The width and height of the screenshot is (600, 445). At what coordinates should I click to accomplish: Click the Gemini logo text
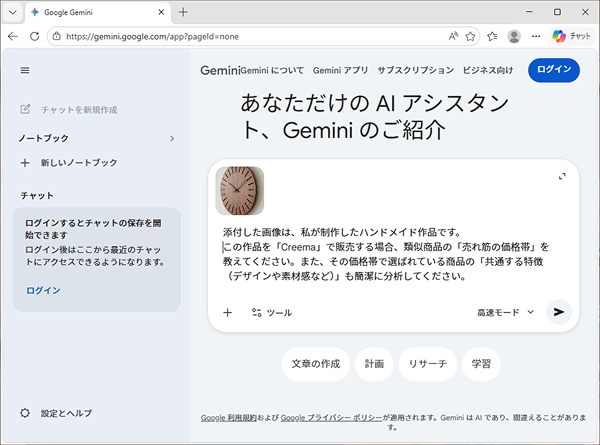[220, 70]
